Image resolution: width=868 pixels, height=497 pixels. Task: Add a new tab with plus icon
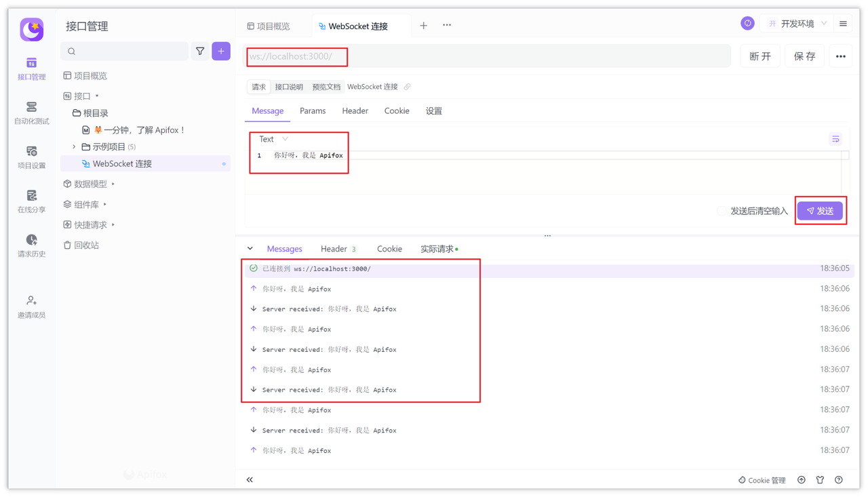[423, 26]
